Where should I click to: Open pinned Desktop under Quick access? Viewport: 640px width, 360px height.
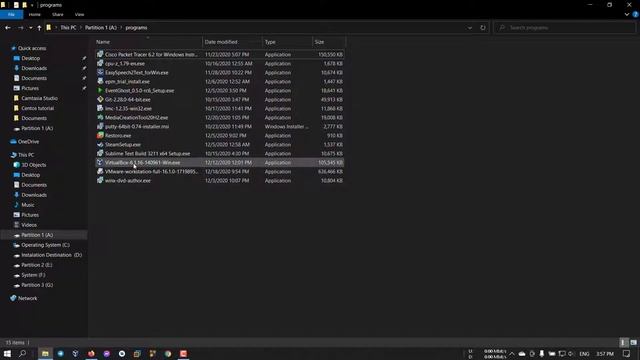click(x=31, y=58)
